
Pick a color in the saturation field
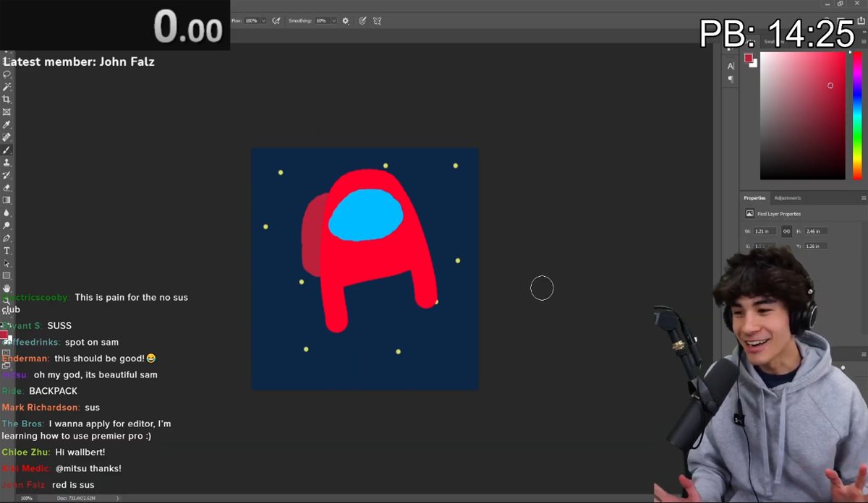click(802, 116)
